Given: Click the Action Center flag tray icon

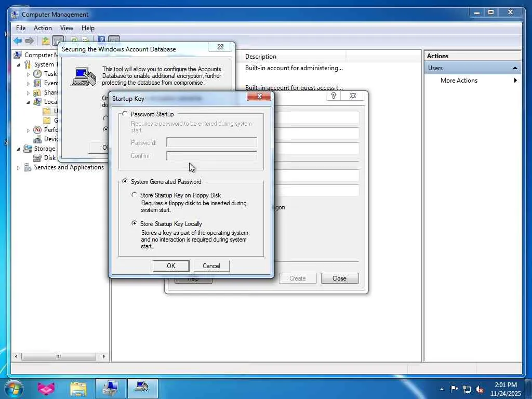Looking at the screenshot, I should coord(454,389).
